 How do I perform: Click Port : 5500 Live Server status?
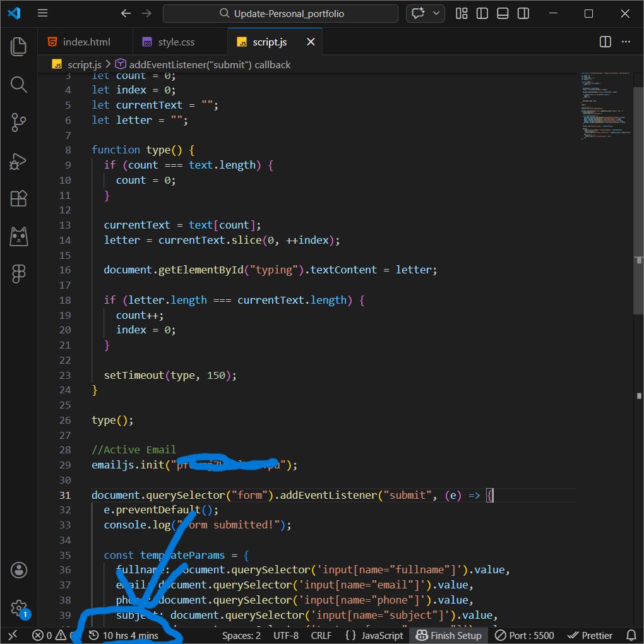(x=525, y=635)
